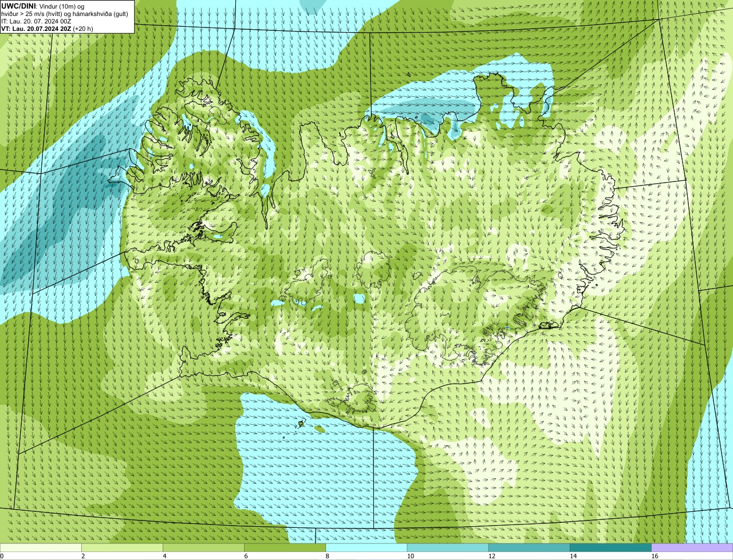Click the scale label '6'
This screenshot has height=560, width=733.
click(x=246, y=556)
